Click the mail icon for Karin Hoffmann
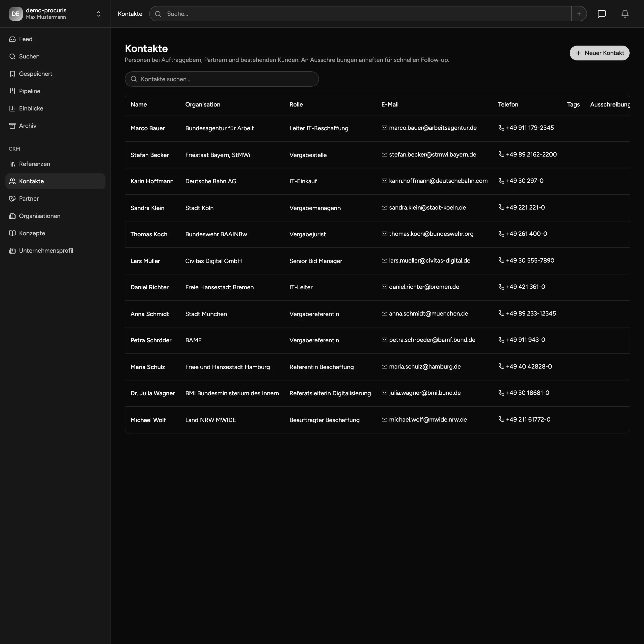 pos(384,181)
